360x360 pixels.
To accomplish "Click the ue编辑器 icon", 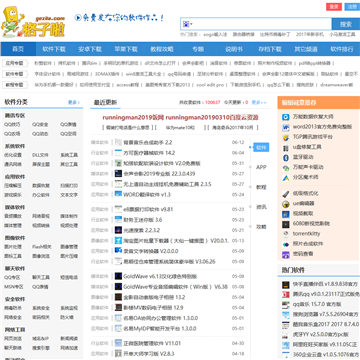I will coord(286,204).
